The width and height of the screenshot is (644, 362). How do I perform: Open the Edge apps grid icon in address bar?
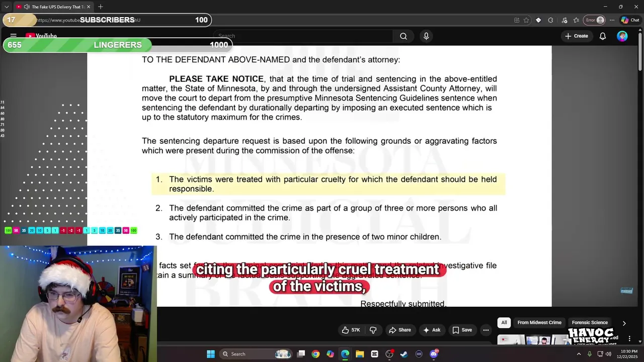pyautogui.click(x=516, y=20)
